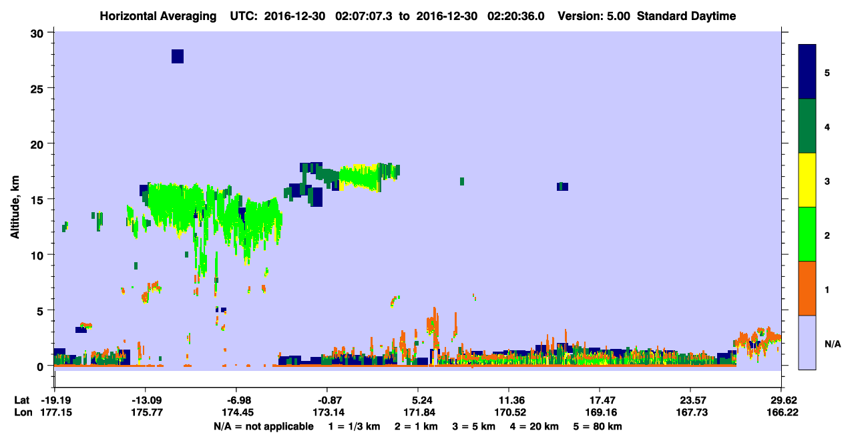
Task: Click the '1 = 1/3 km' legend entry
Action: click(353, 426)
